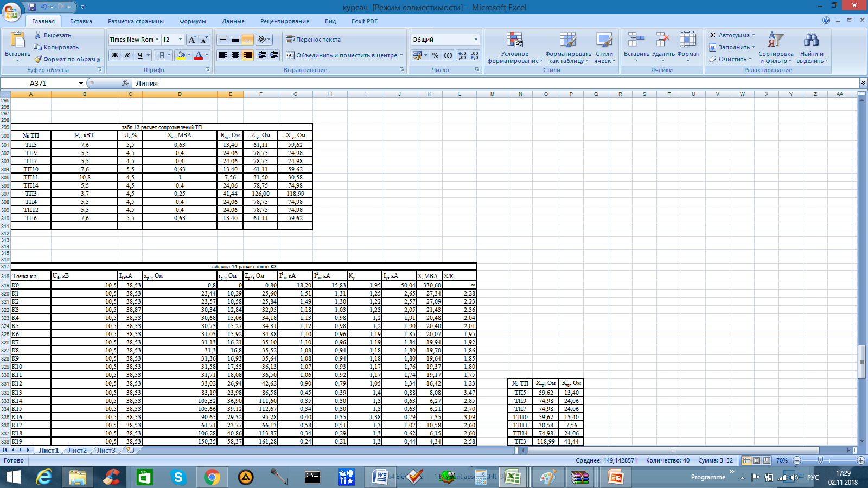This screenshot has height=488, width=868.
Task: Align text to bottom of cell
Action: point(247,40)
